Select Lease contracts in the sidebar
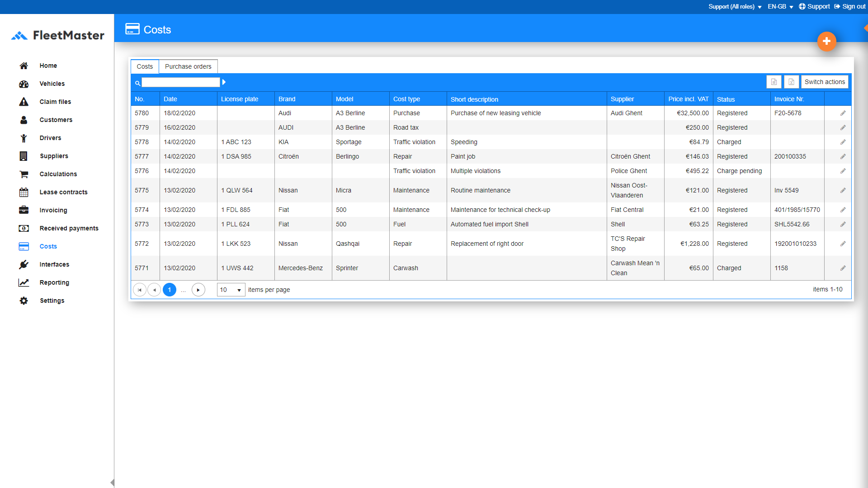The width and height of the screenshot is (868, 488). (x=63, y=192)
